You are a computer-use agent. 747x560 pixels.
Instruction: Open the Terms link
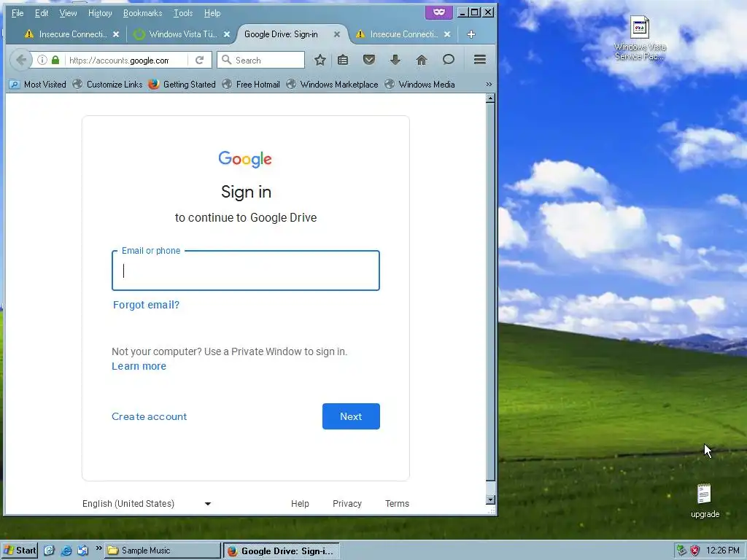398,504
